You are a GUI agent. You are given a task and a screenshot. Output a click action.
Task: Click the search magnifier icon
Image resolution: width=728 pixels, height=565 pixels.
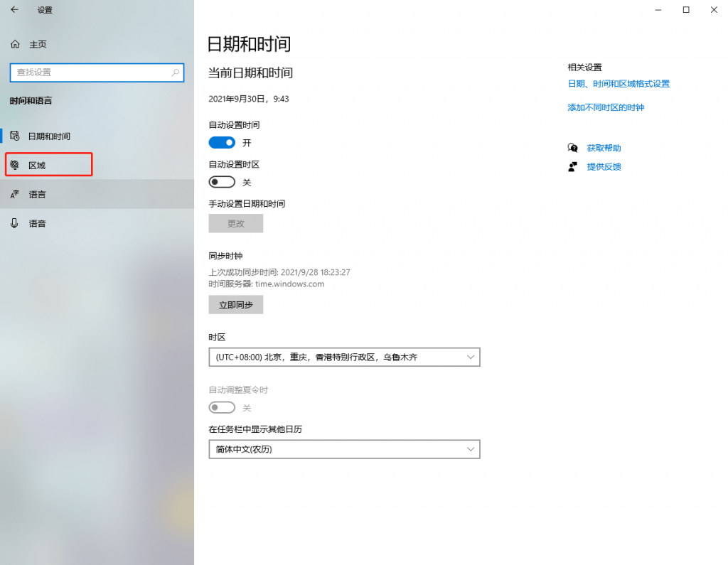(176, 72)
